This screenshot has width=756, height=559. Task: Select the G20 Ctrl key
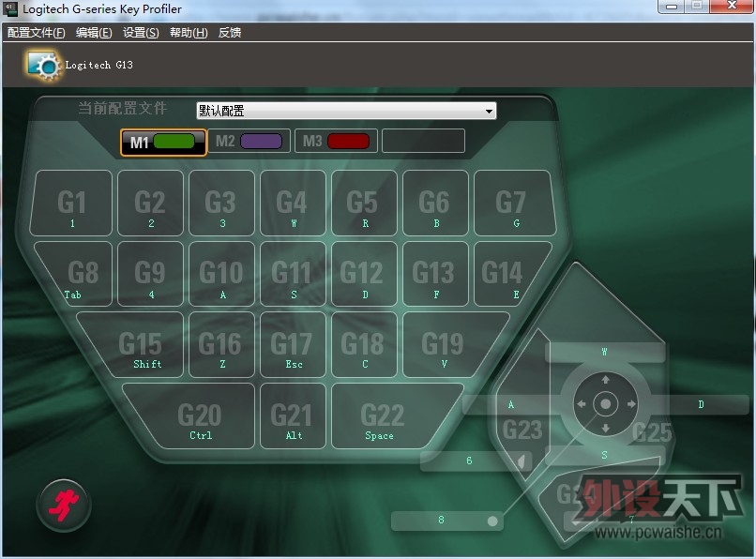195,416
